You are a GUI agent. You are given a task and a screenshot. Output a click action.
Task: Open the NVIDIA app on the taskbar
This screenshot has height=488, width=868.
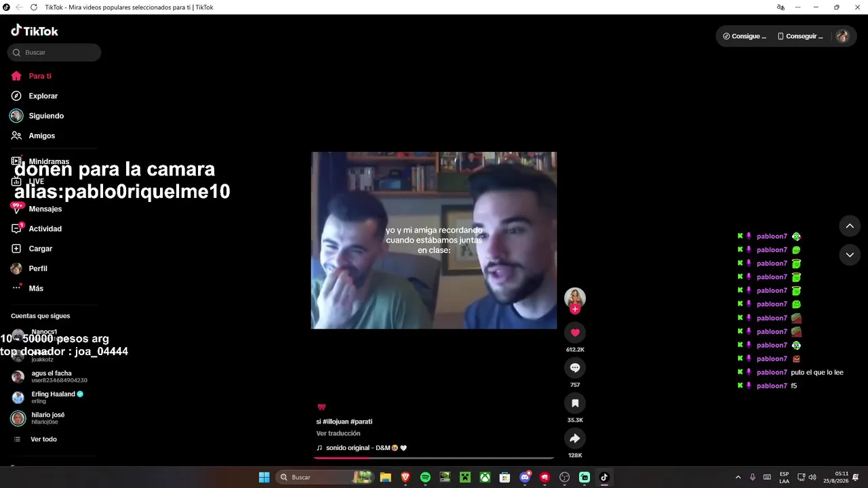445,477
